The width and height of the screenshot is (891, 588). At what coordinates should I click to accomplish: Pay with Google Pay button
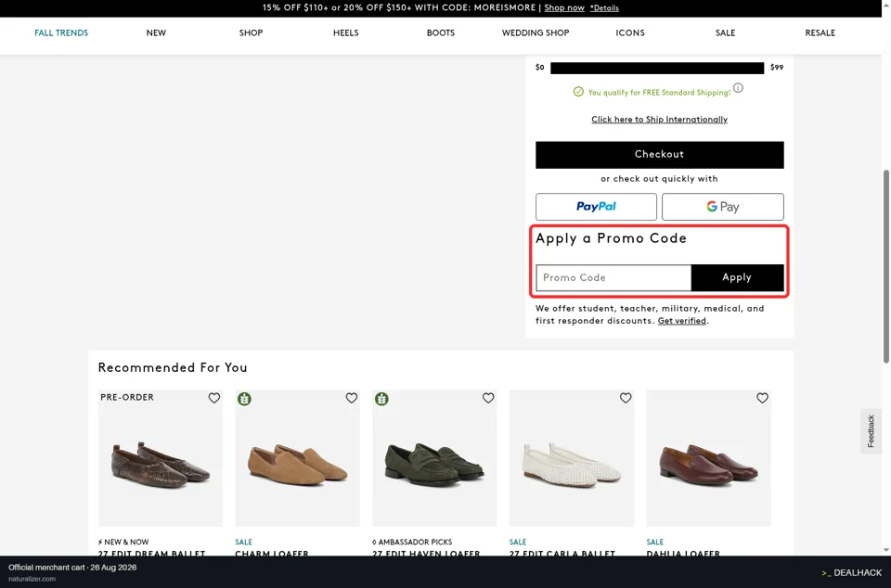point(723,207)
